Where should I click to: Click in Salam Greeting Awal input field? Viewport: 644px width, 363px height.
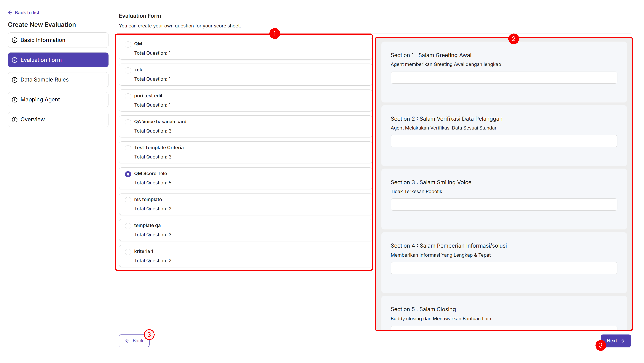pyautogui.click(x=504, y=78)
